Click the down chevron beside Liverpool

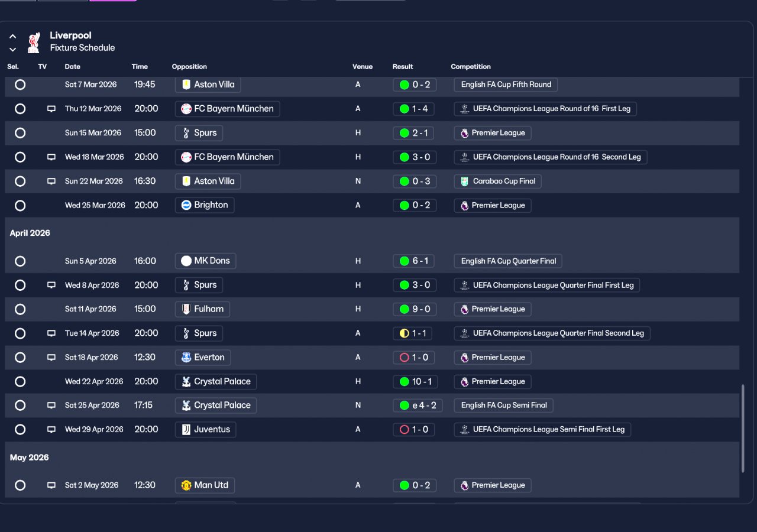coord(12,49)
